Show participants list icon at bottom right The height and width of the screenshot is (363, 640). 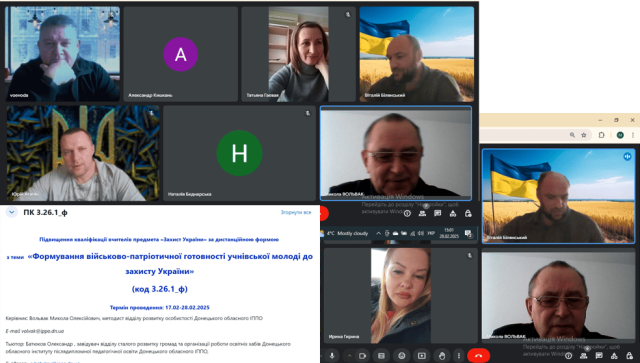click(583, 356)
